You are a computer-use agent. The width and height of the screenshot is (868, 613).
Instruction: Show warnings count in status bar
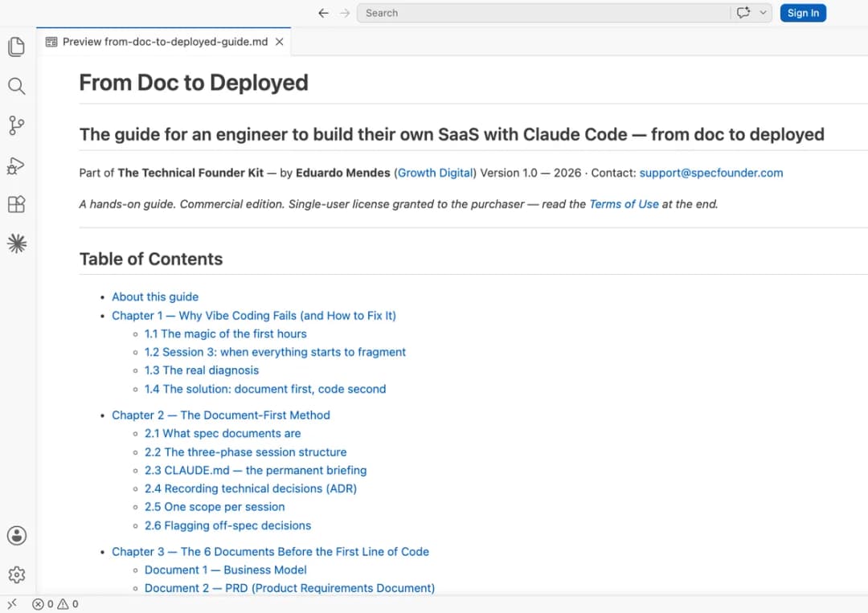pyautogui.click(x=68, y=604)
